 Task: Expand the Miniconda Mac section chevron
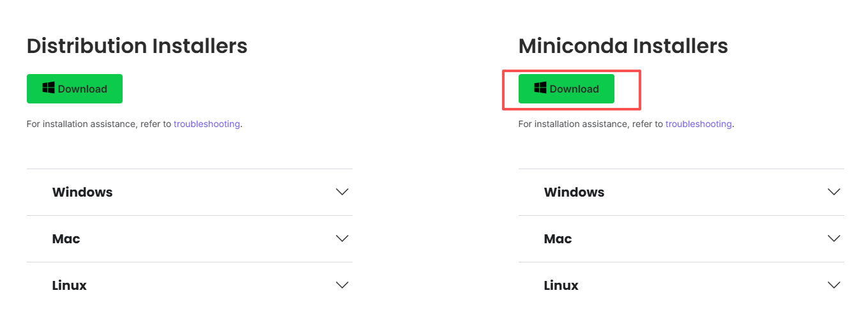click(834, 239)
